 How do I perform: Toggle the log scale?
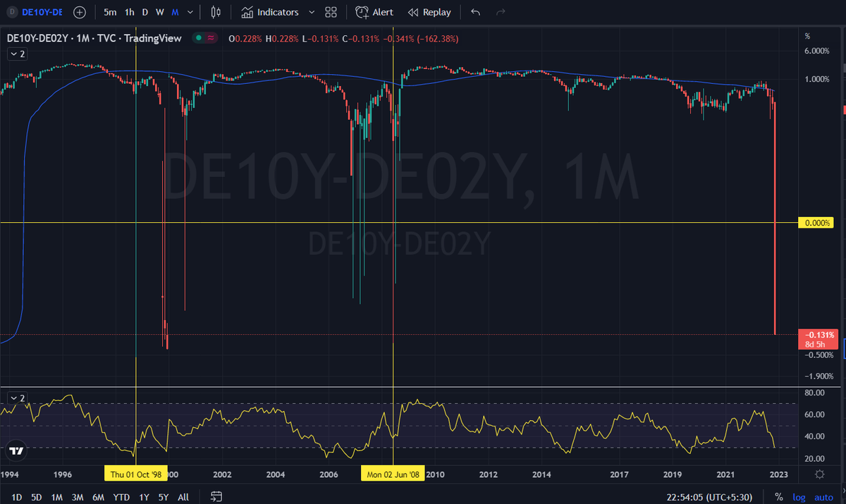point(799,497)
